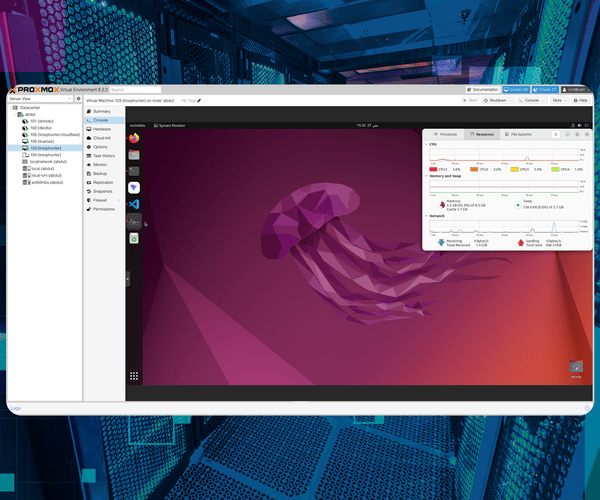600x500 pixels.
Task: Open Task History
Action: [x=104, y=156]
